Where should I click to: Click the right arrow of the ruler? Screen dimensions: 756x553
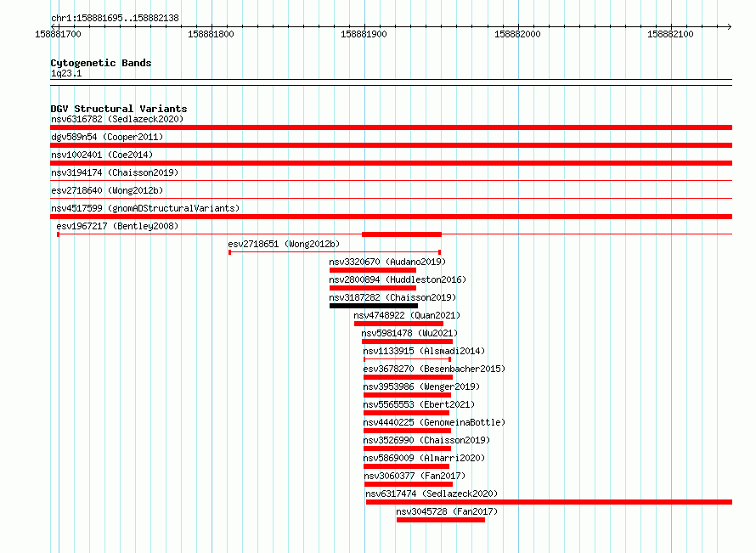pyautogui.click(x=730, y=26)
